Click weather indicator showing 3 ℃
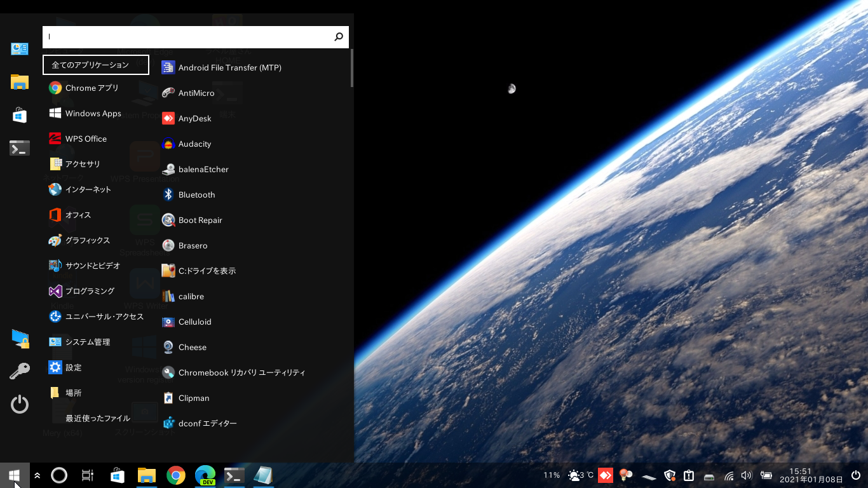The height and width of the screenshot is (488, 868). pyautogui.click(x=581, y=475)
